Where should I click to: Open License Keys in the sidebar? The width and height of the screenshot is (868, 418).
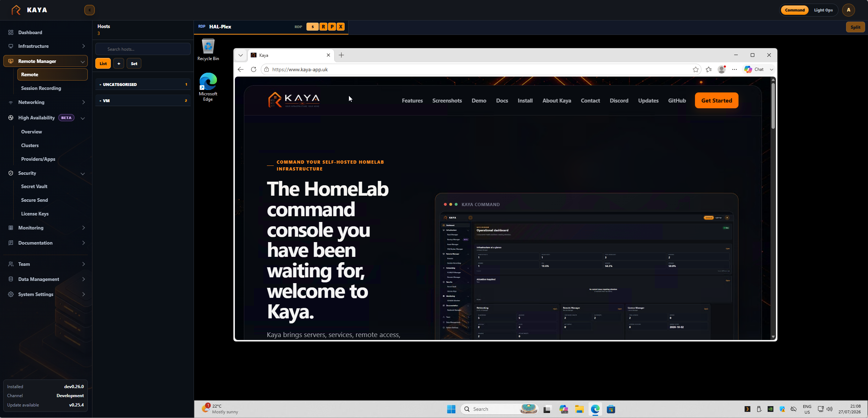[x=35, y=214]
